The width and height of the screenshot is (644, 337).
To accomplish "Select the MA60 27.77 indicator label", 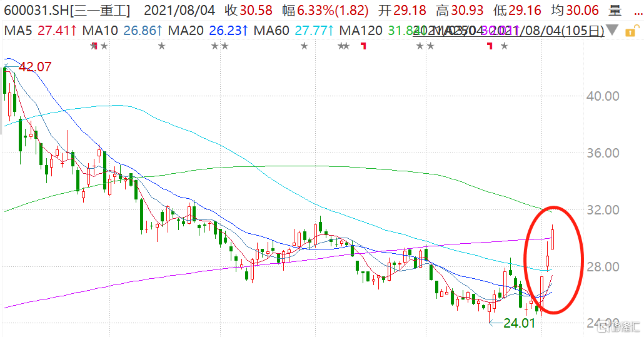I will [294, 31].
